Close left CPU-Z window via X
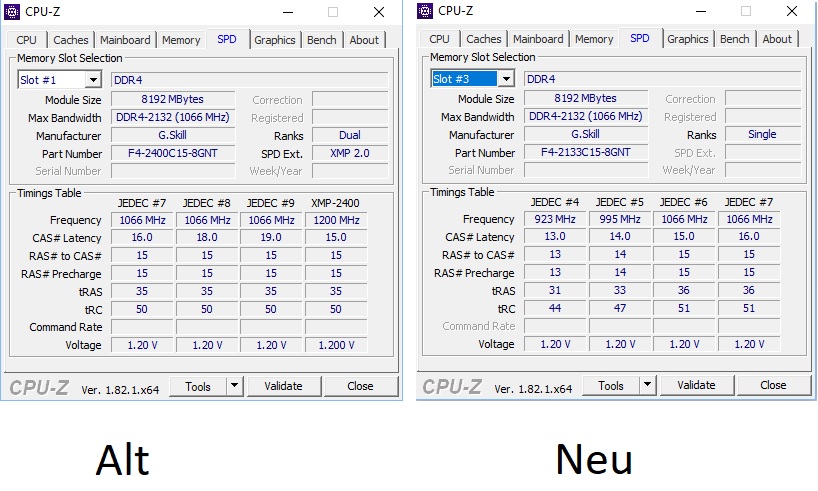The height and width of the screenshot is (491, 818). (x=379, y=12)
